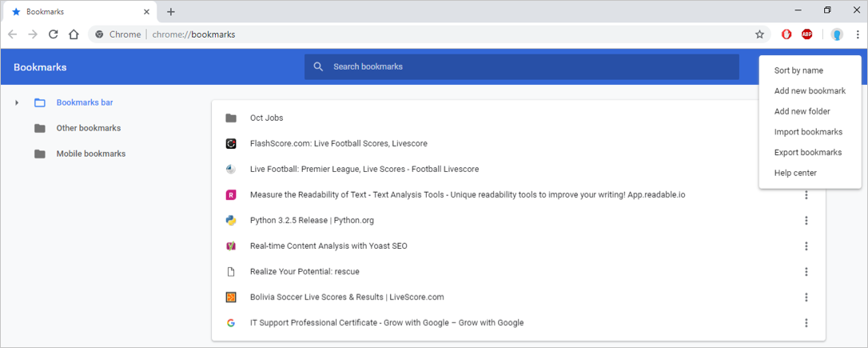Click the user profile avatar icon
This screenshot has height=348, width=868.
pos(837,34)
